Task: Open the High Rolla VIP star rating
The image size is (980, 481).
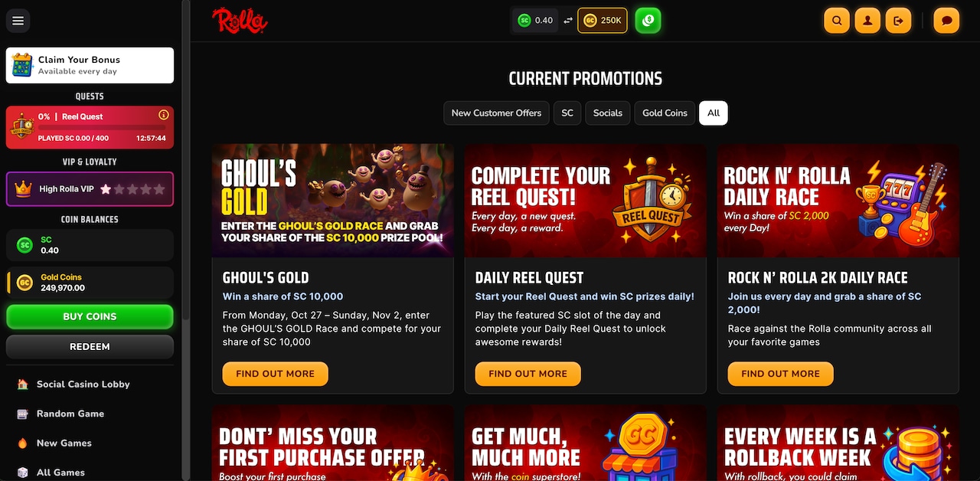Action: pyautogui.click(x=132, y=188)
